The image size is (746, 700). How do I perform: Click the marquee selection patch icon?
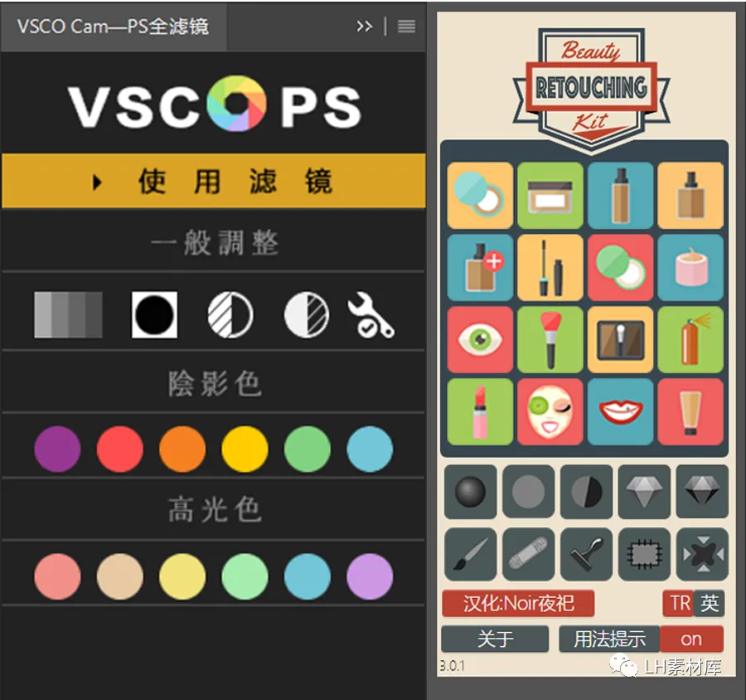tap(644, 554)
